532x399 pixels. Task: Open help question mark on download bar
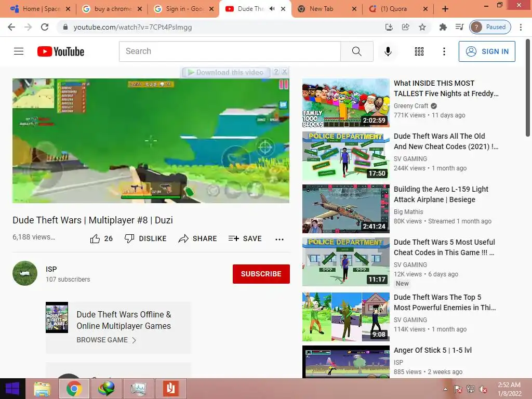[x=276, y=72]
